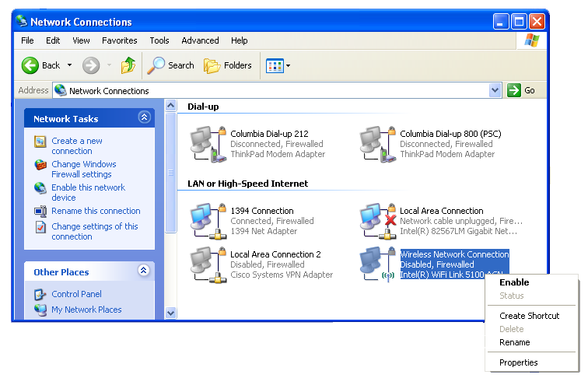Click the Up folder toolbar icon
This screenshot has width=588, height=378.
pos(128,65)
